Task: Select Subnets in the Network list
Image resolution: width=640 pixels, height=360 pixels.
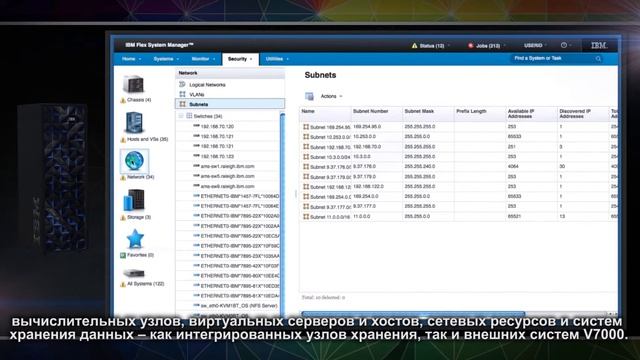Action: (230, 104)
